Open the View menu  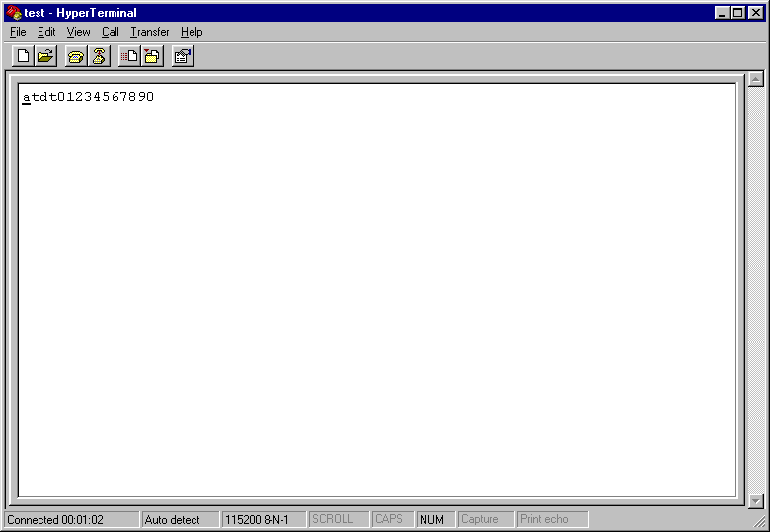coord(78,32)
